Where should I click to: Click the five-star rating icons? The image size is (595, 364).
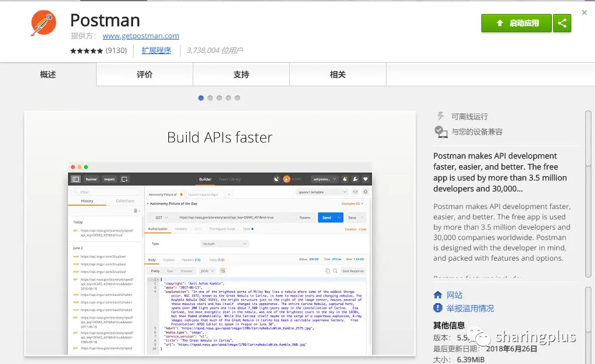click(x=86, y=50)
